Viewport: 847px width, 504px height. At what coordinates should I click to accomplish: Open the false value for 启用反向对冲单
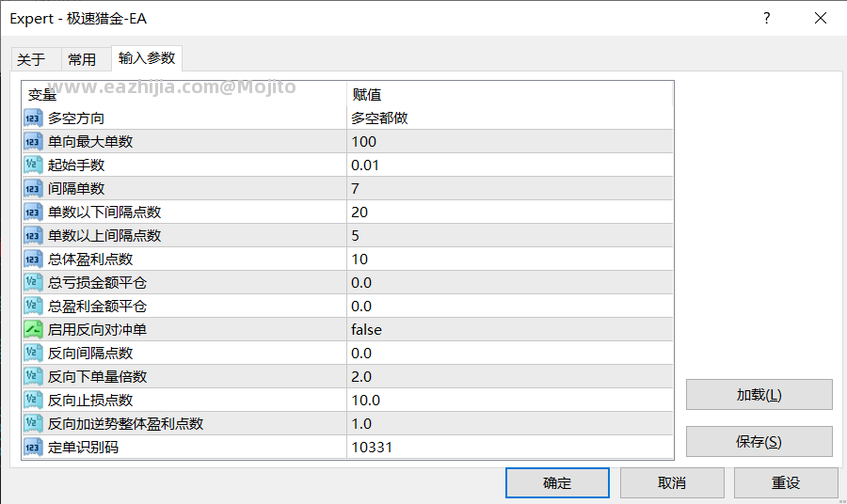coord(510,330)
